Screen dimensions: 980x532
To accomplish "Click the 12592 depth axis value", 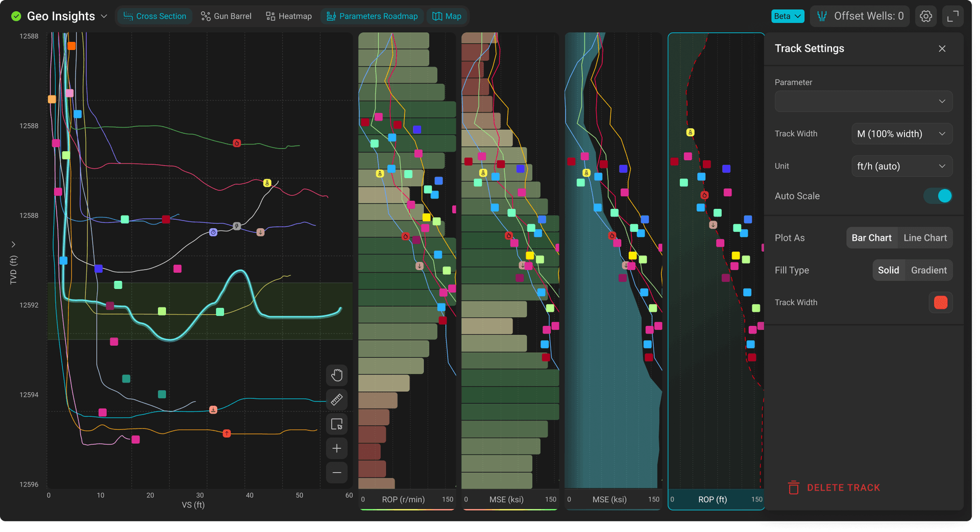I will click(29, 305).
